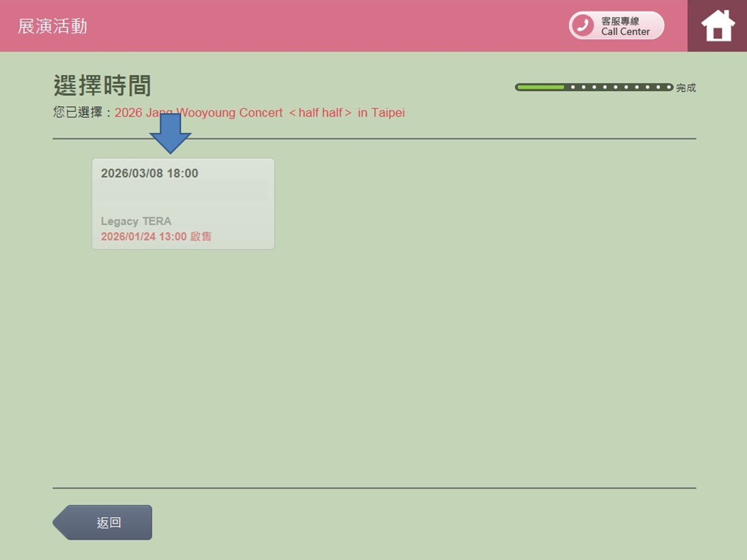
Task: Click the last dot of progress bar
Action: pyautogui.click(x=669, y=87)
